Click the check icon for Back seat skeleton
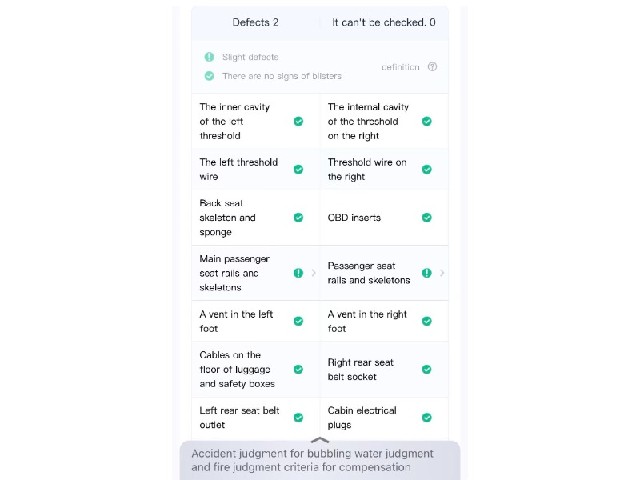This screenshot has width=640, height=480. pos(298,218)
